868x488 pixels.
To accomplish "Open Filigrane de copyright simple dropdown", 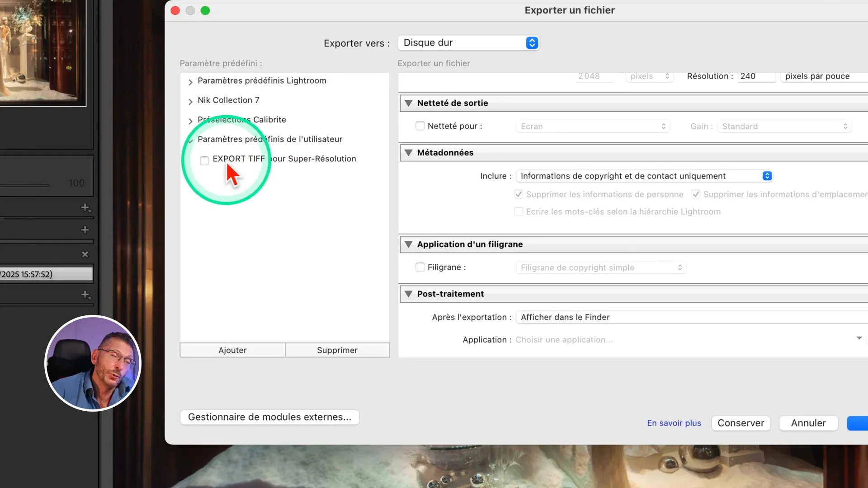I will [x=601, y=267].
